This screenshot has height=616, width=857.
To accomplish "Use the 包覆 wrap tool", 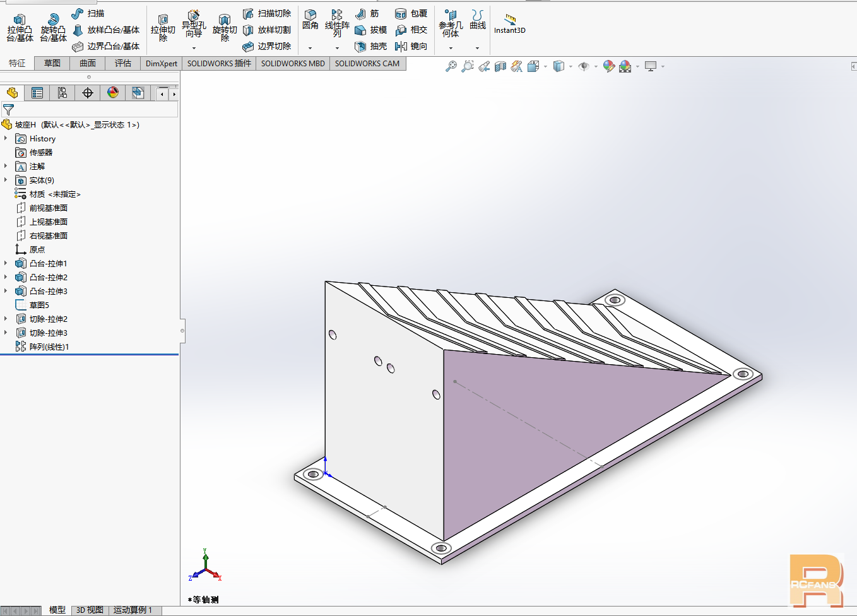I will tap(411, 13).
